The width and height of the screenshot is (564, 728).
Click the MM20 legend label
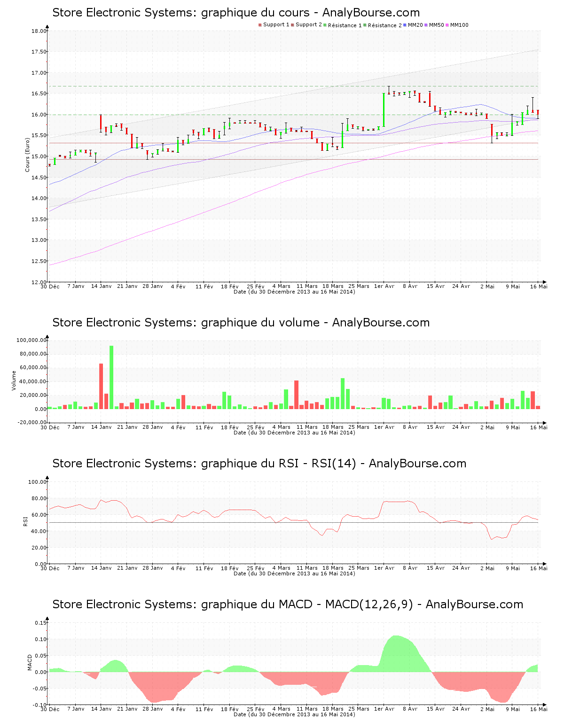tap(415, 25)
